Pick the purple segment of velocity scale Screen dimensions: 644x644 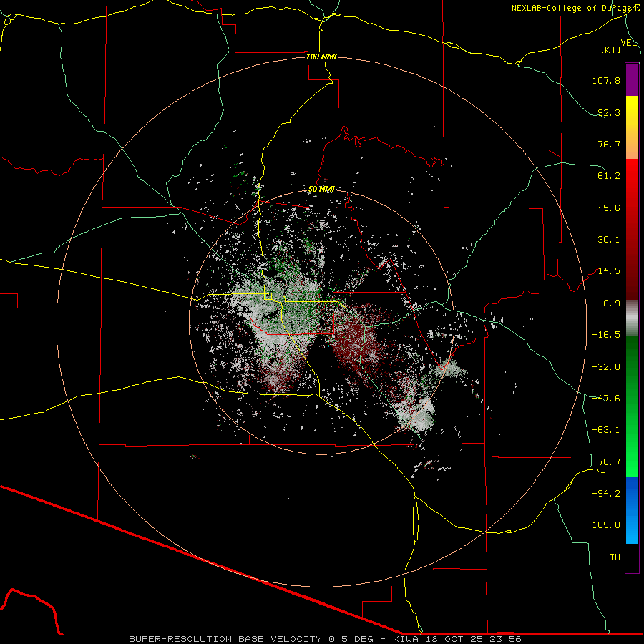[632, 79]
